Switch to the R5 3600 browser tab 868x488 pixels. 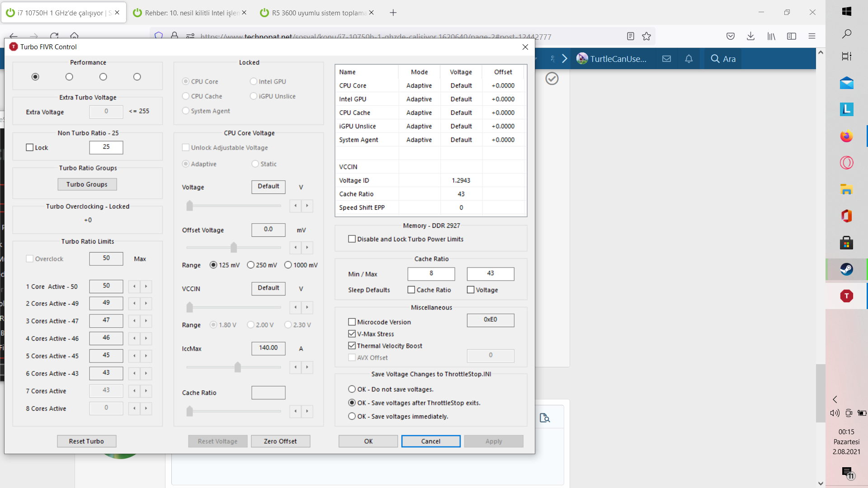(x=316, y=13)
